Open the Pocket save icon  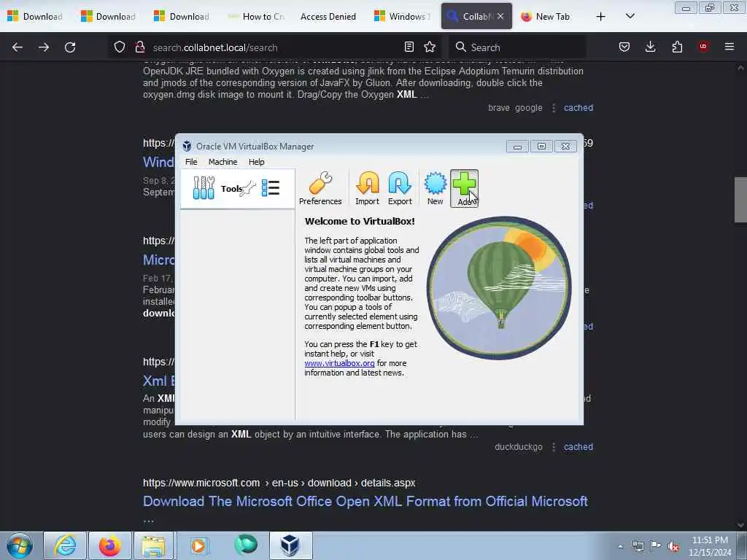coord(624,47)
